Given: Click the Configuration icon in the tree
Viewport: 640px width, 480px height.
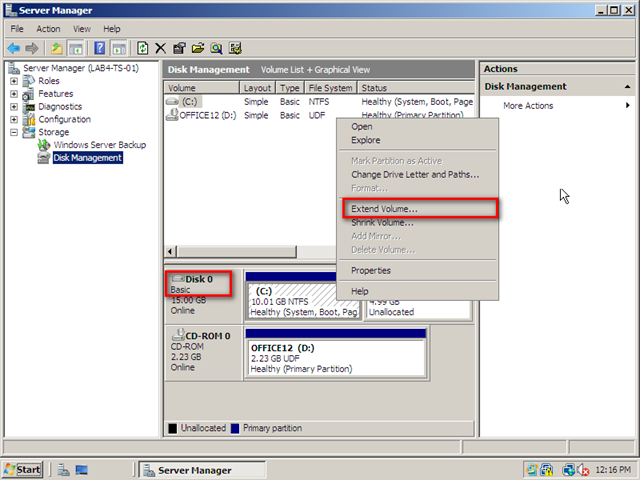Looking at the screenshot, I should click(x=29, y=120).
